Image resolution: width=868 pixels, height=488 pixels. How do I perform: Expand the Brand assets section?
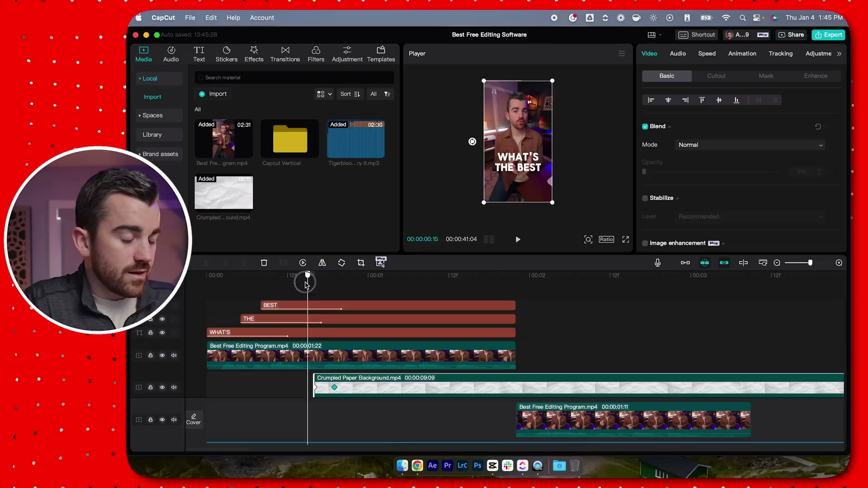coord(160,154)
